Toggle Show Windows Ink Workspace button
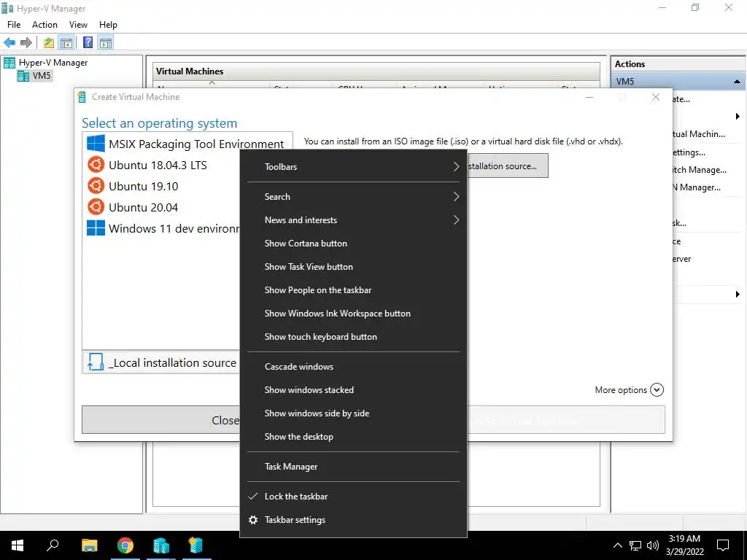 pyautogui.click(x=353, y=314)
